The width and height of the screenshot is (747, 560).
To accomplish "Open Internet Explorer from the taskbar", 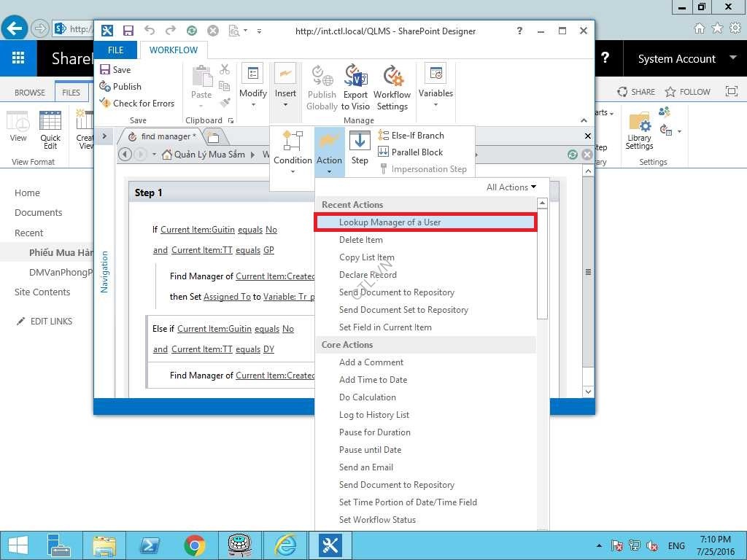I will pyautogui.click(x=285, y=545).
